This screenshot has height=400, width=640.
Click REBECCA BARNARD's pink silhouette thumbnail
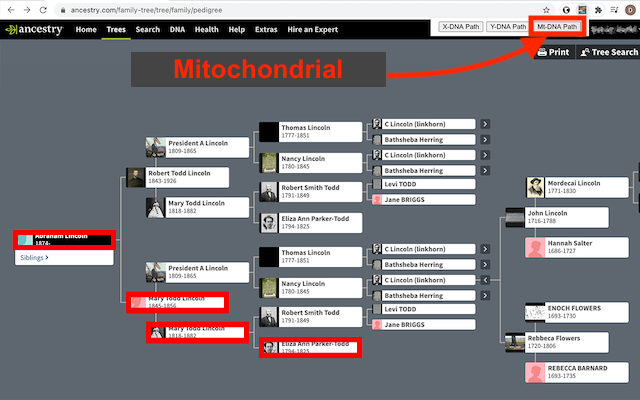[535, 372]
